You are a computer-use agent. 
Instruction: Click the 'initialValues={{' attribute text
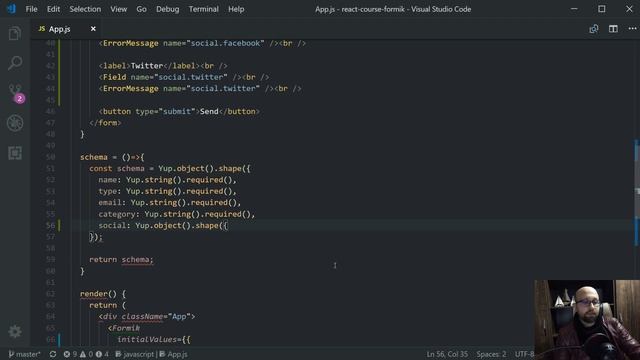[x=153, y=339]
